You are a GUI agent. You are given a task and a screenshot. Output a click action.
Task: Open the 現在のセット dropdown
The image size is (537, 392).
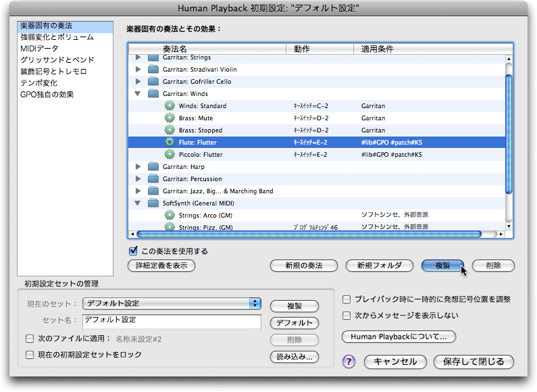pyautogui.click(x=172, y=303)
